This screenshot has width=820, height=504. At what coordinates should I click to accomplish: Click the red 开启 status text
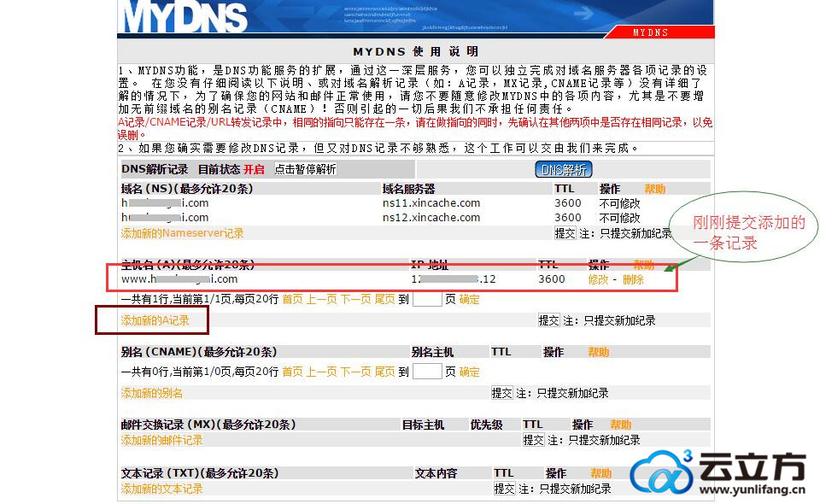click(254, 169)
